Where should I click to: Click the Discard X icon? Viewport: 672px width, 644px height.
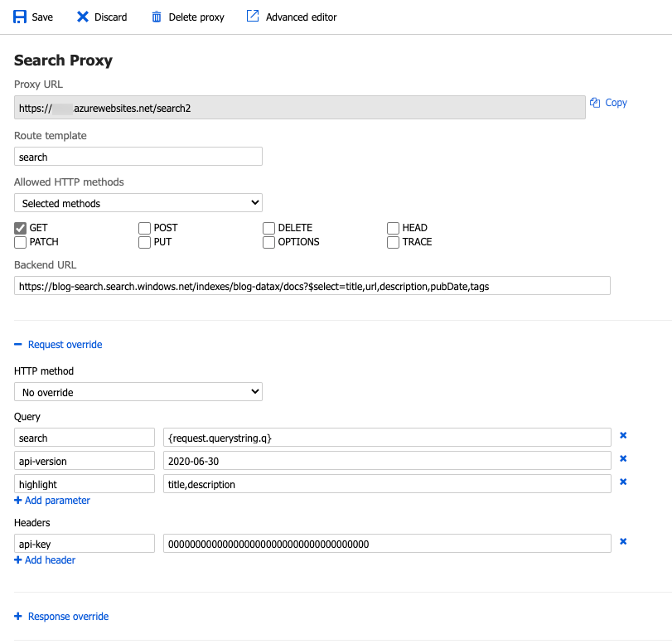click(83, 17)
